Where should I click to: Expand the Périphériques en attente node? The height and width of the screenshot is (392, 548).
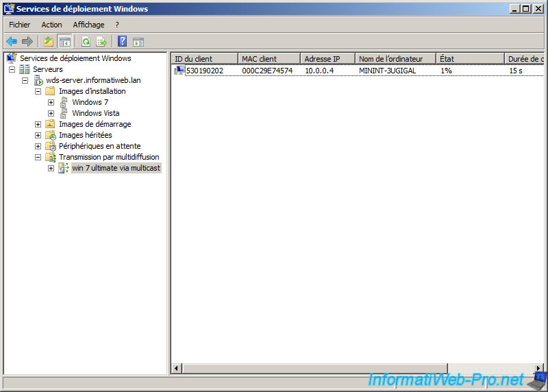point(38,146)
